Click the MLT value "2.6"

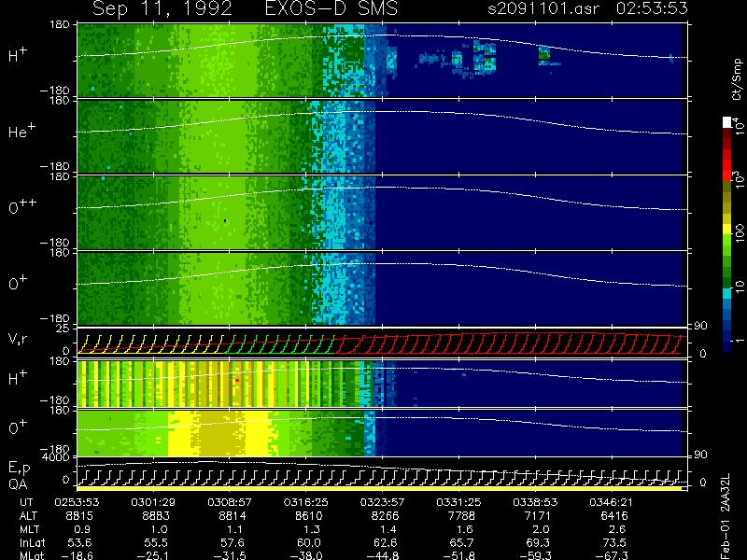[617, 529]
